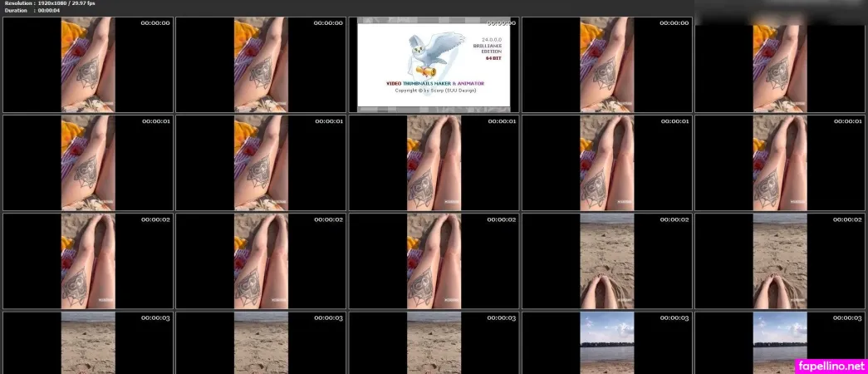Click the "BRILLIANCE EDITION" label on the splash
868x374 pixels.
point(487,49)
